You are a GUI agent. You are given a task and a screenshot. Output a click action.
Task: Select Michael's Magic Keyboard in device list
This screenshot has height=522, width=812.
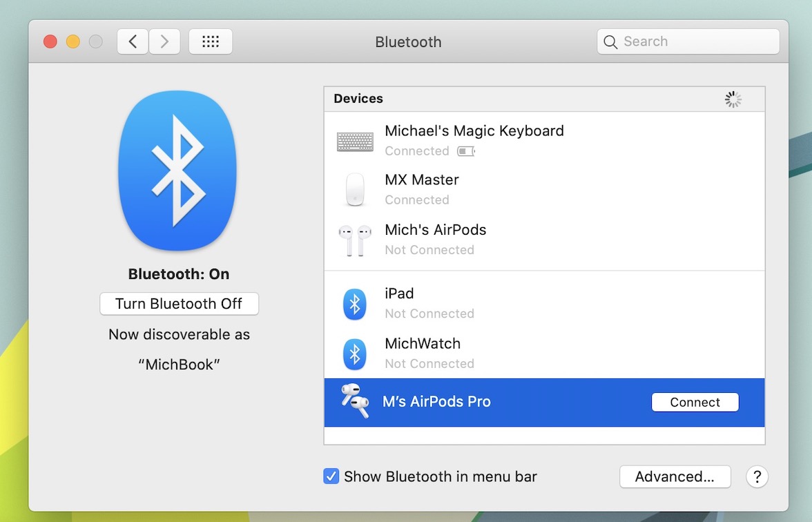coord(474,131)
